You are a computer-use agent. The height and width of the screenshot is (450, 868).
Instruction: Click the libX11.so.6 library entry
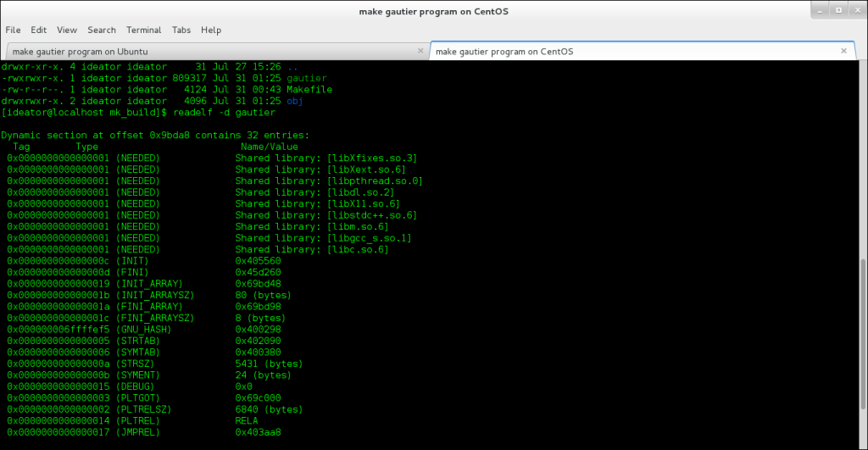point(363,203)
